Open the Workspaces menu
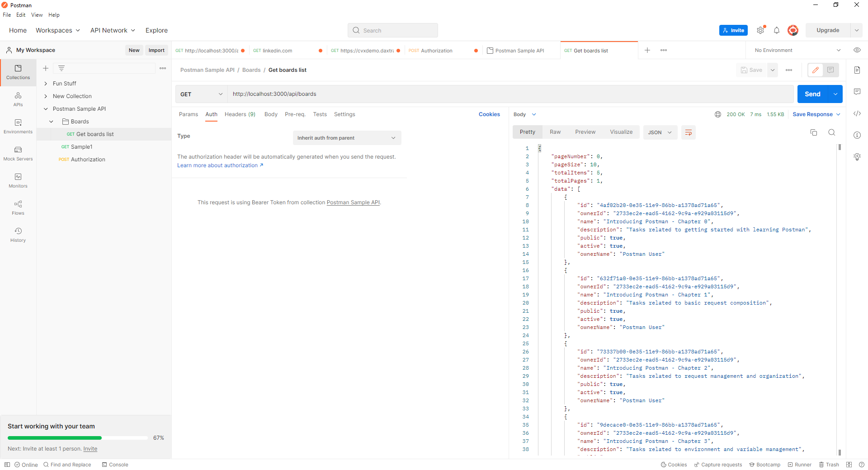 58,30
